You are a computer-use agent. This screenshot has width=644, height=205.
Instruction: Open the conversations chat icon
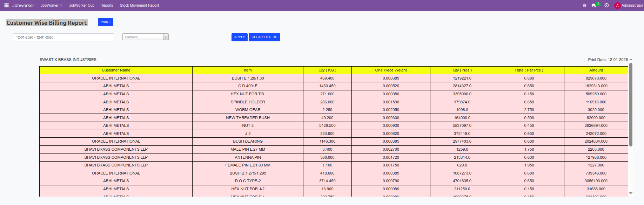tap(594, 6)
